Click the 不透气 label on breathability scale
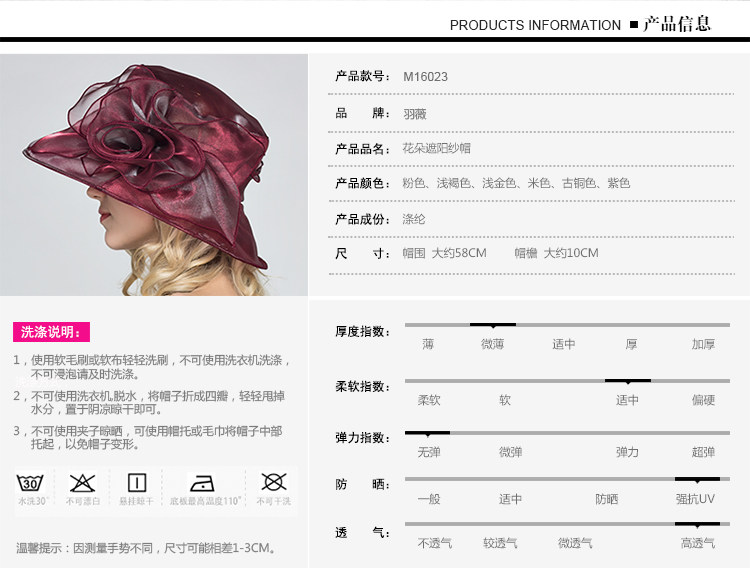 (434, 543)
